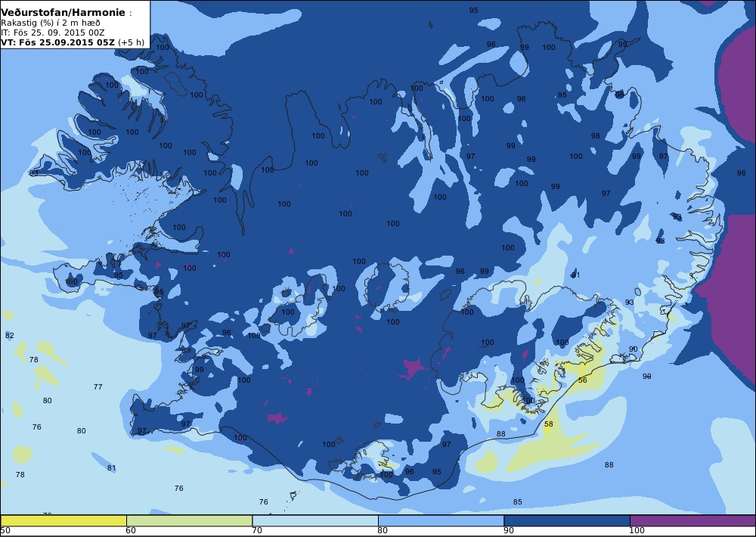Click the yellow 50–60 legend color band
Screen dimensions: 756x537
(x=64, y=520)
